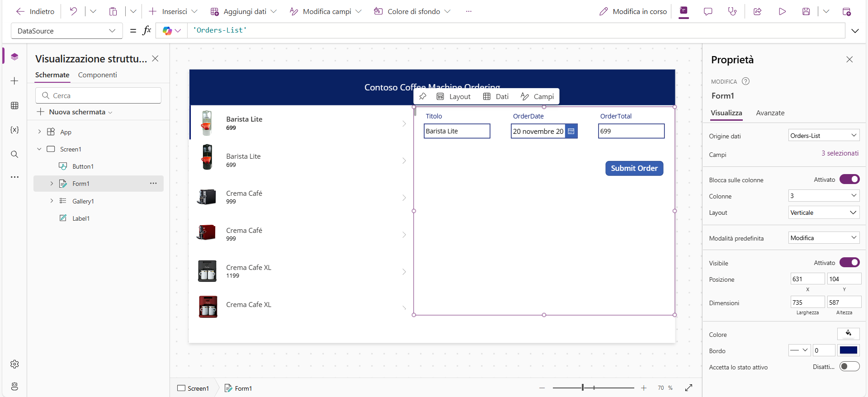Open the virtual agent icon at bottom left
The height and width of the screenshot is (397, 868).
(14, 386)
